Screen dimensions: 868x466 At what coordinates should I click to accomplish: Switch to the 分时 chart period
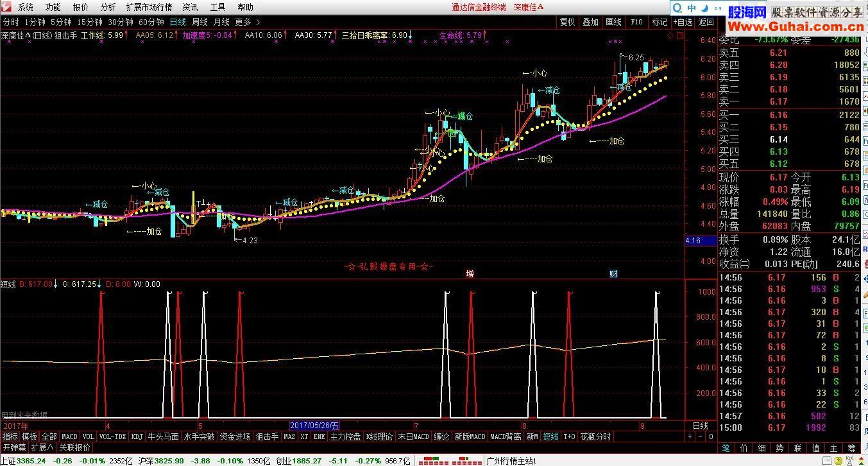click(x=11, y=22)
